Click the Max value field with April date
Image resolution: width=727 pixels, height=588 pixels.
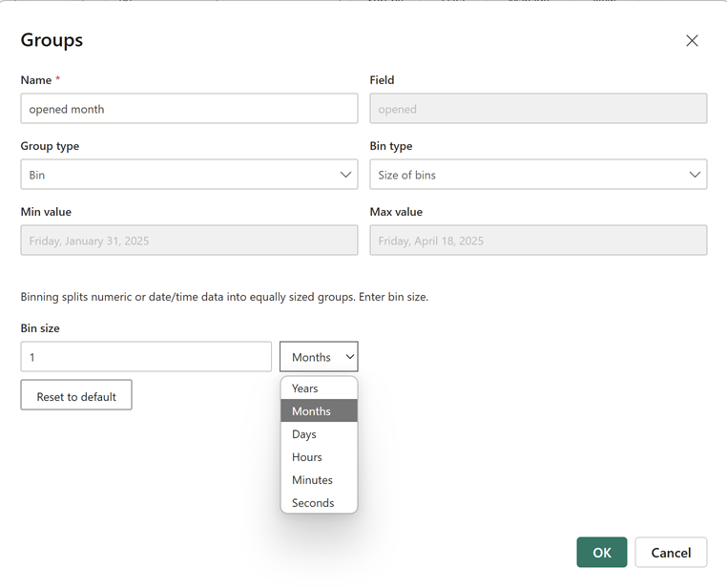click(x=538, y=241)
